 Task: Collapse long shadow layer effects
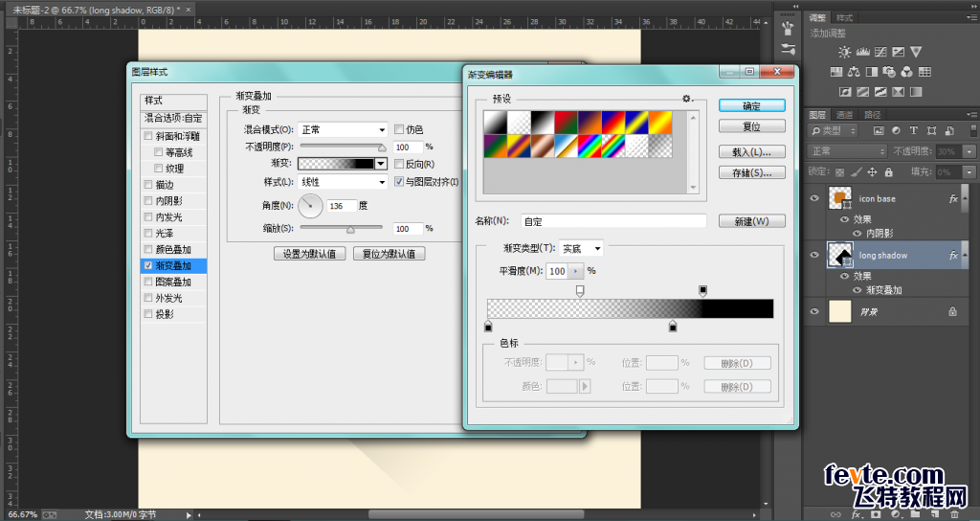tap(965, 255)
